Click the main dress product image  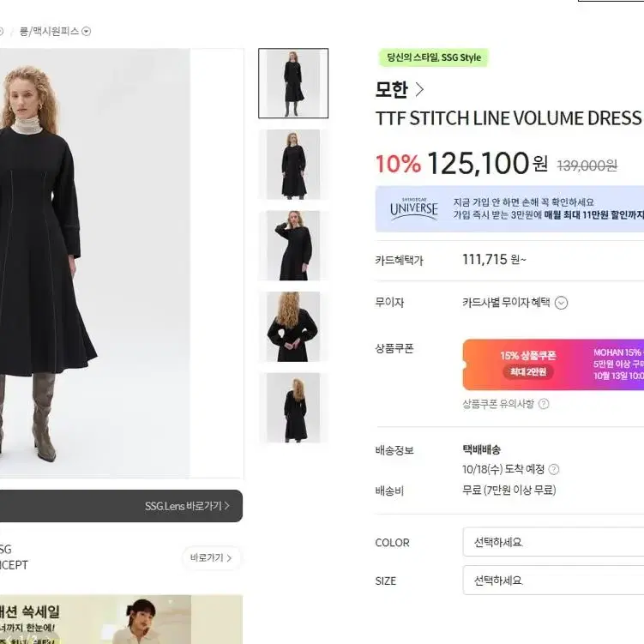[x=122, y=263]
